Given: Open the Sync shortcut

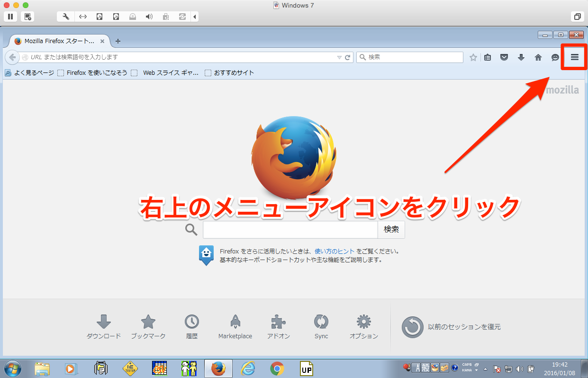Looking at the screenshot, I should tap(321, 327).
